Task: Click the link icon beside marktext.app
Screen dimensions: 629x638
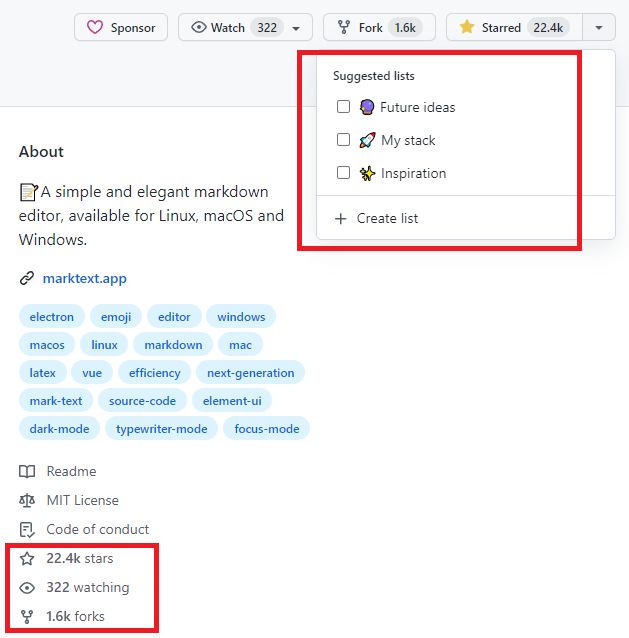Action: click(x=27, y=279)
